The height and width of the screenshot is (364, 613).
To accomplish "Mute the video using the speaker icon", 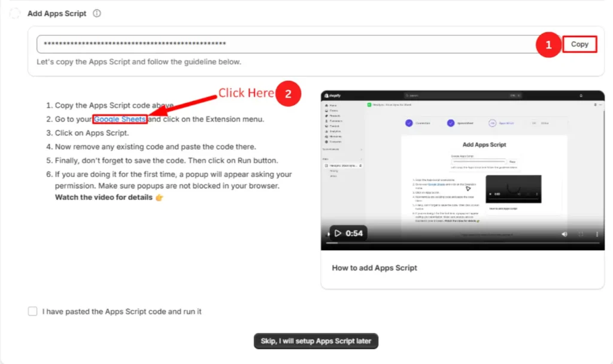I will 565,233.
